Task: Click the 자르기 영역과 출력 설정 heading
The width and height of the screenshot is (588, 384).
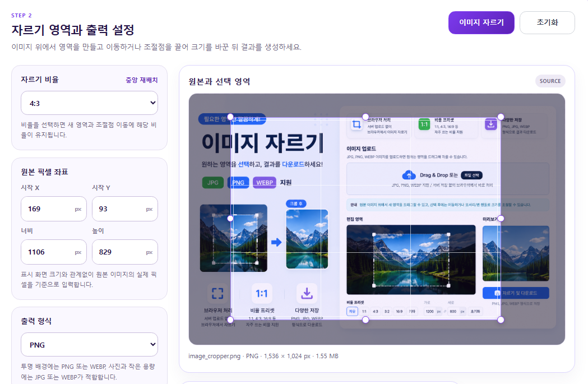Action: [x=73, y=30]
